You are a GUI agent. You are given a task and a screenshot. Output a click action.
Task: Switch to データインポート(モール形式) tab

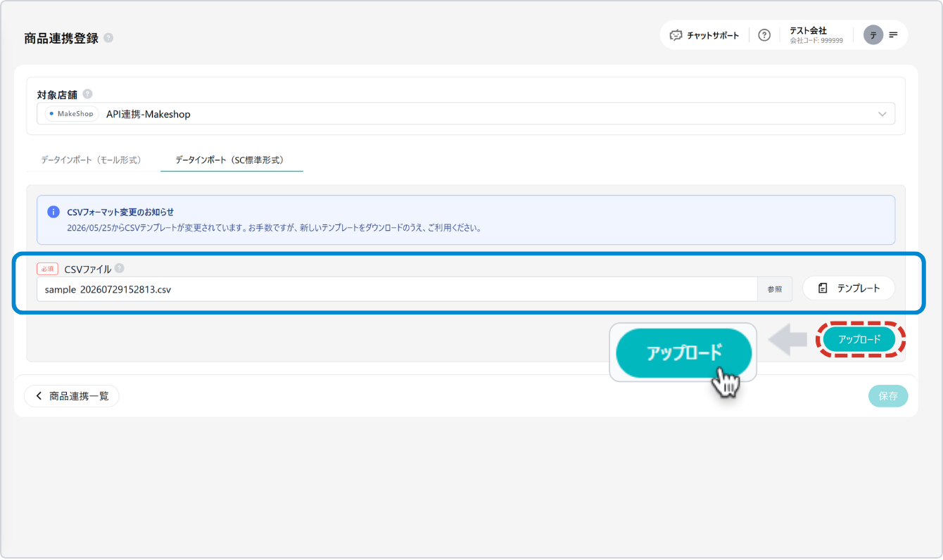pyautogui.click(x=91, y=160)
